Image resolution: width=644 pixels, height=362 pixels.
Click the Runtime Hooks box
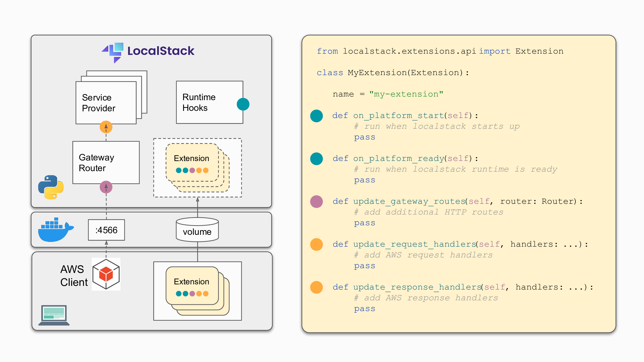(x=209, y=102)
